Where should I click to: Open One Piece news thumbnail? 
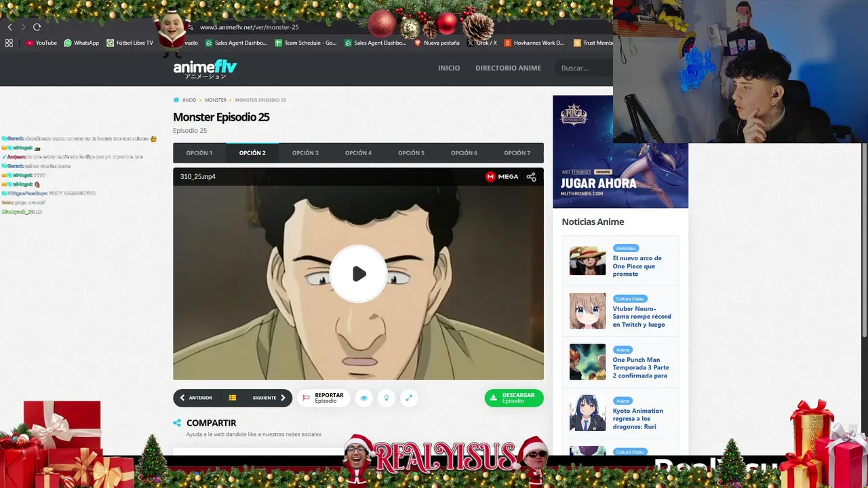coord(587,260)
